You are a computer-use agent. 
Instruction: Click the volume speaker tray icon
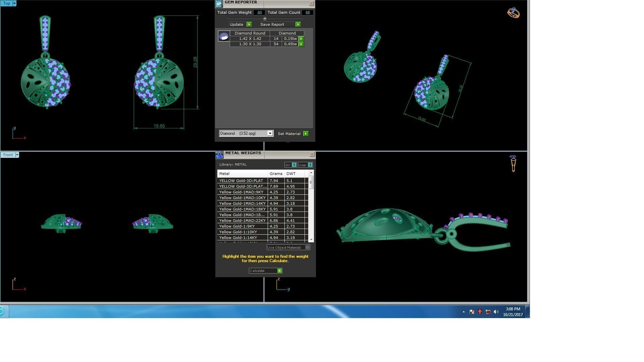pos(496,312)
